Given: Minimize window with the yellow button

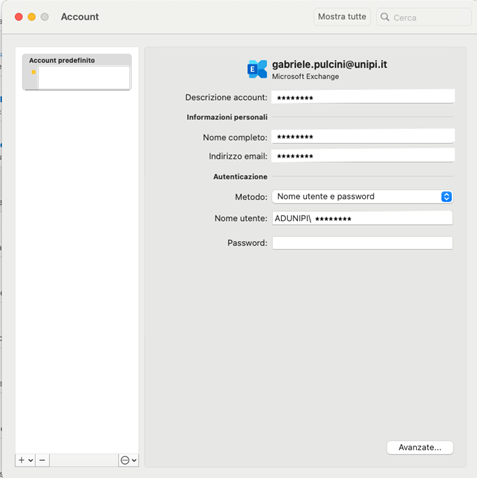Looking at the screenshot, I should pos(32,17).
